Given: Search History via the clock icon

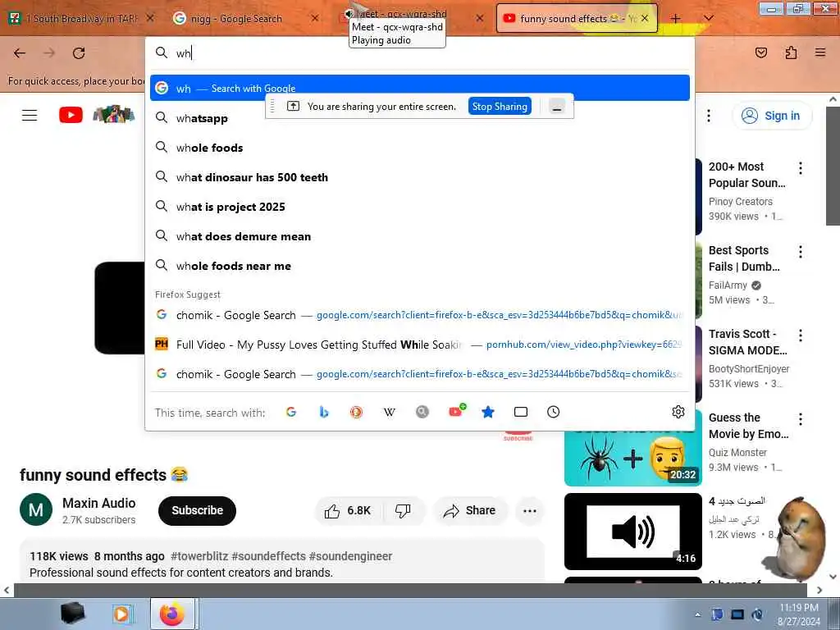Looking at the screenshot, I should click(x=554, y=412).
